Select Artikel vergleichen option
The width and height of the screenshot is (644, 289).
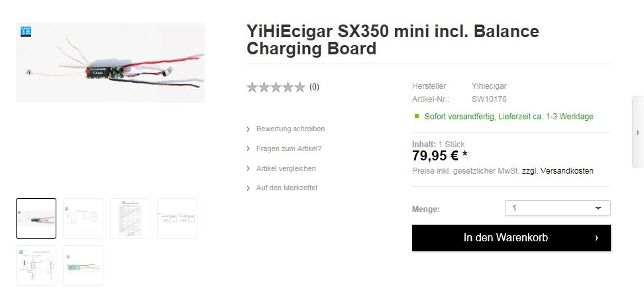[286, 168]
